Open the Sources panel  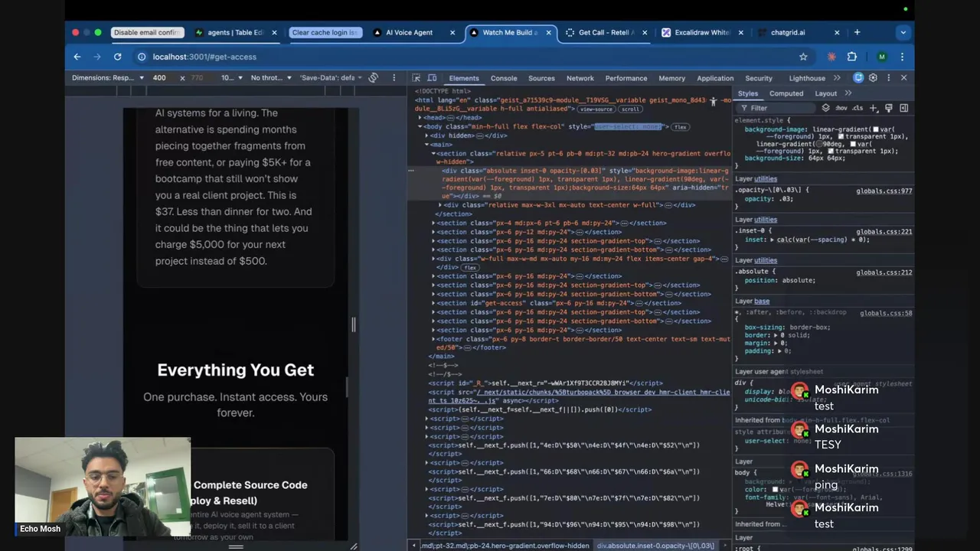(541, 78)
